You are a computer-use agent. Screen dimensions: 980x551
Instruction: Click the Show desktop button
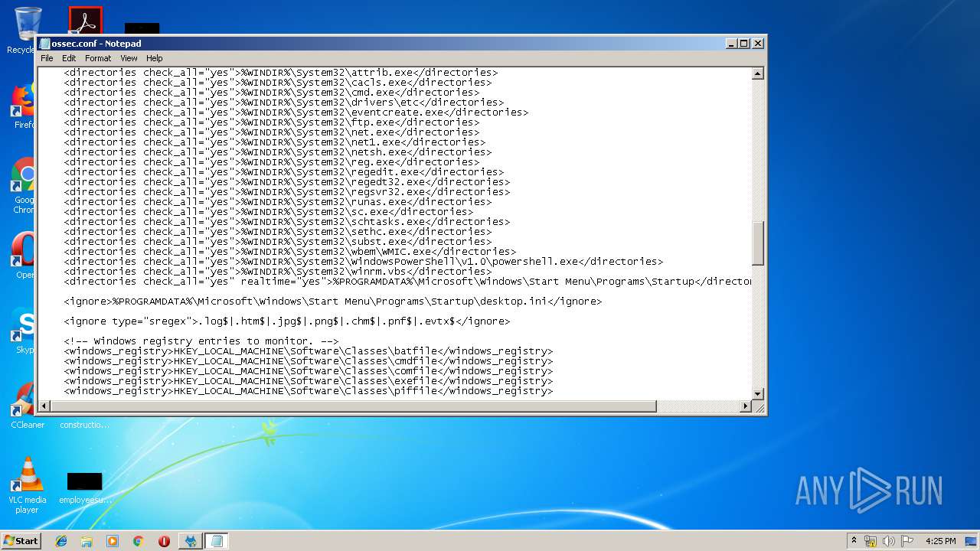(x=972, y=541)
